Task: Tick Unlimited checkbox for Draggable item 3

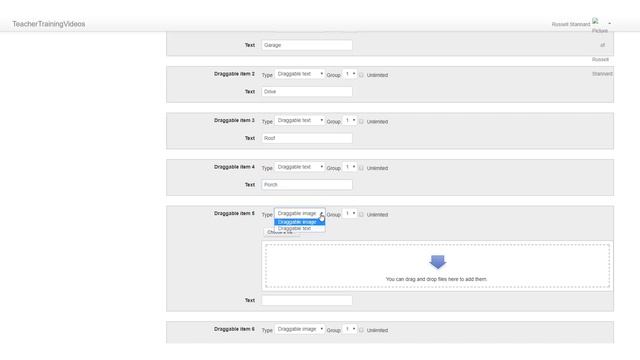Action: (361, 122)
